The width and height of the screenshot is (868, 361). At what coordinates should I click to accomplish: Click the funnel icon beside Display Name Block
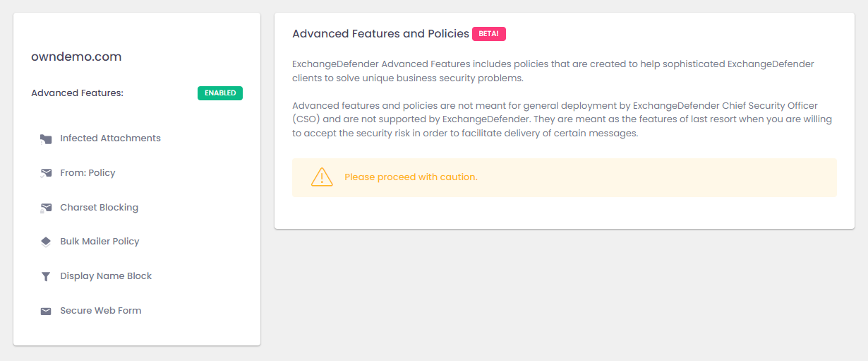click(x=46, y=276)
